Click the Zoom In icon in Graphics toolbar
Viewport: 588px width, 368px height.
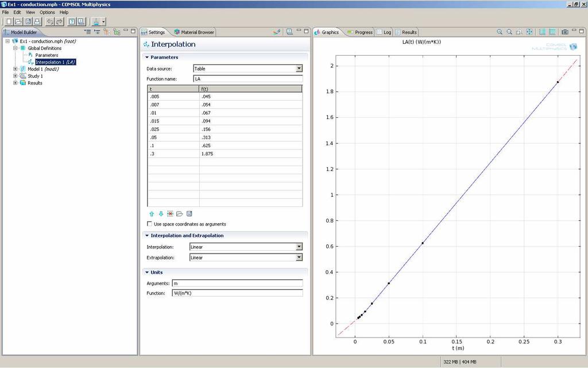click(x=500, y=32)
